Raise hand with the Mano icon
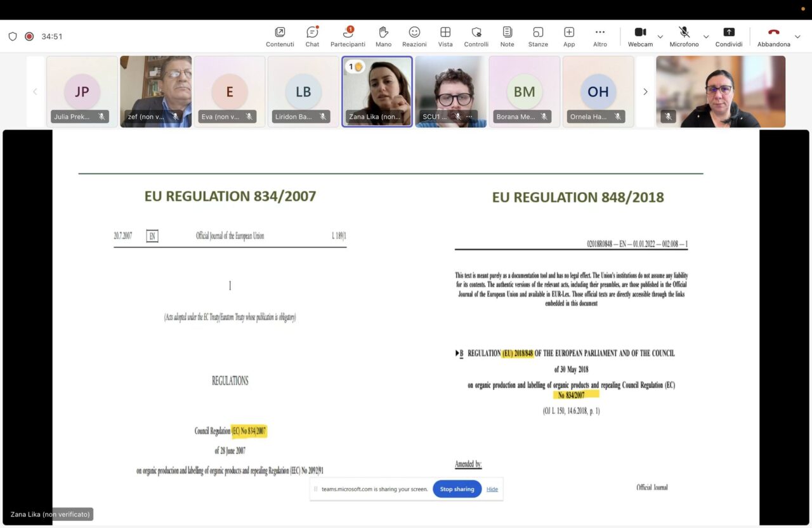812x528 pixels. 383,36
